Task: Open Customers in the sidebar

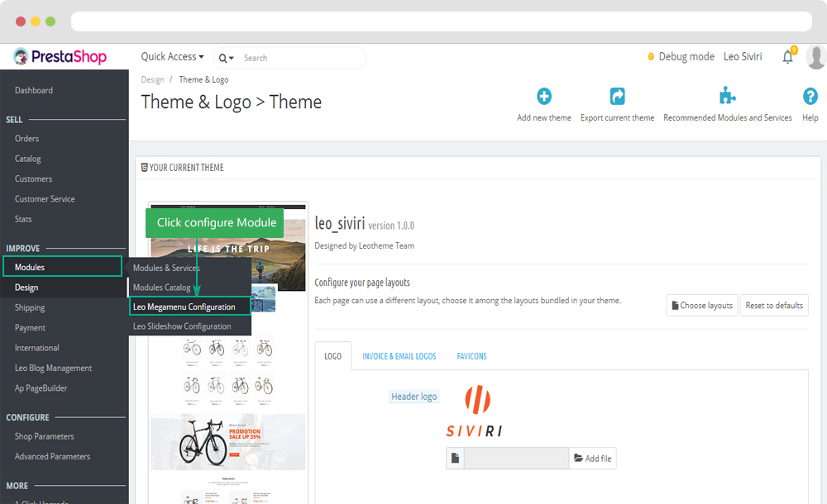Action: coord(34,178)
